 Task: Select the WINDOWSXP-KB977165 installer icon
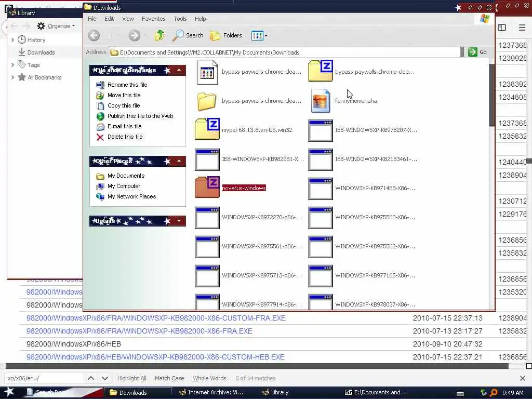321,276
